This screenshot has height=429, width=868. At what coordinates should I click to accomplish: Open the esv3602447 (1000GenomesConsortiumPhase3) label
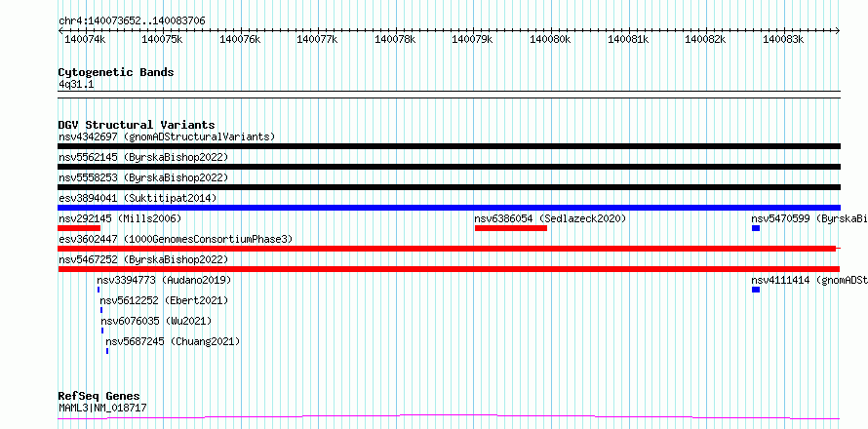click(176, 239)
